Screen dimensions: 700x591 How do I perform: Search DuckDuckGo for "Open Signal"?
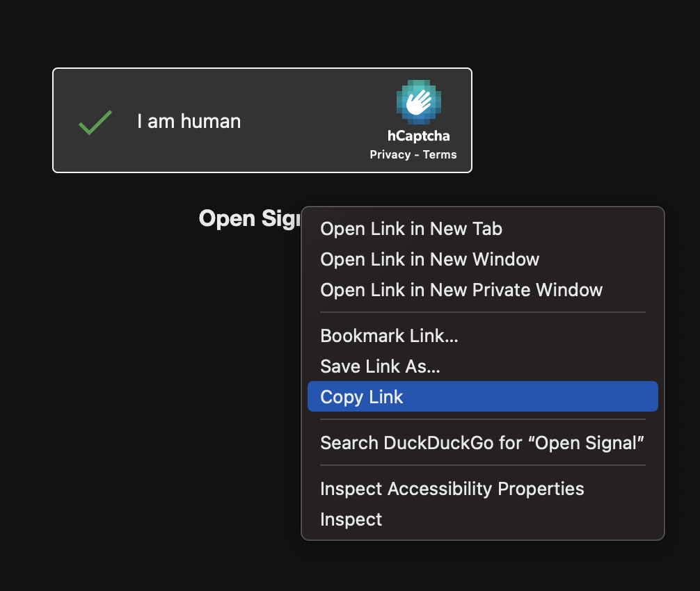[482, 443]
